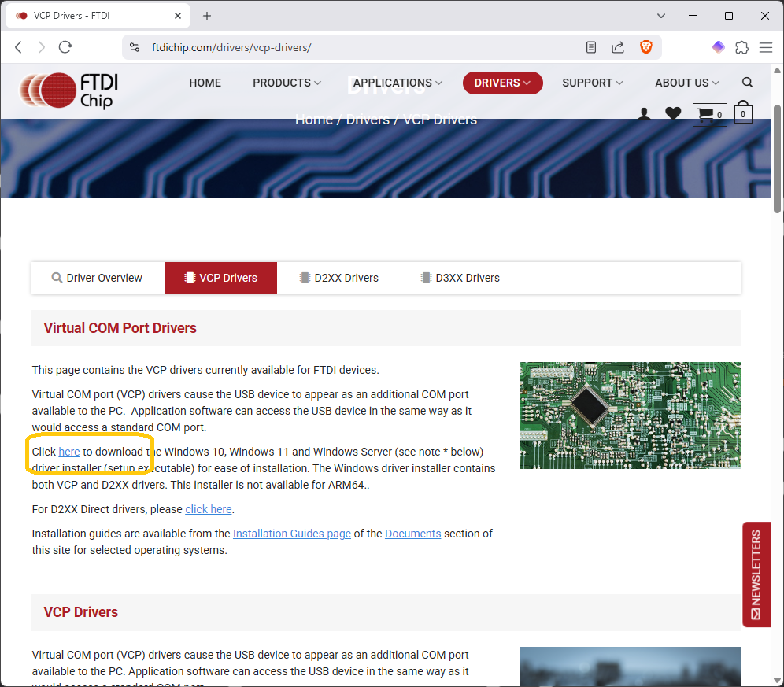Open the tab search chevron
Image resolution: width=784 pixels, height=687 pixels.
[661, 16]
